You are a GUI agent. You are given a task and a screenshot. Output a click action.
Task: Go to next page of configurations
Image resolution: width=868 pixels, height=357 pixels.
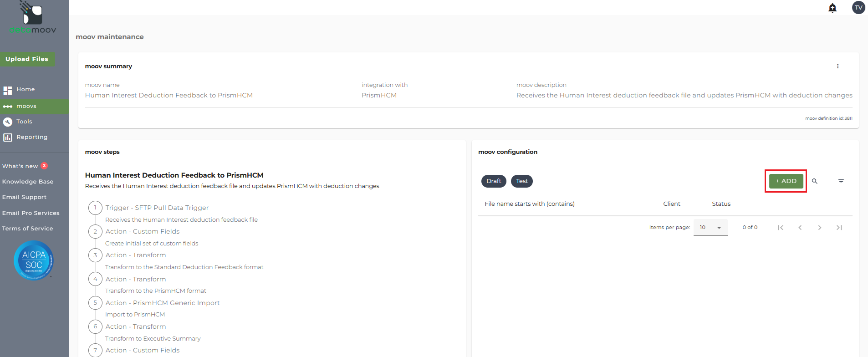tap(820, 228)
